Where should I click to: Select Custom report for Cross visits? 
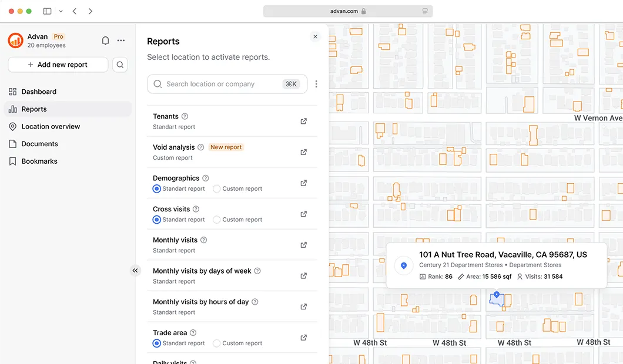tap(216, 219)
